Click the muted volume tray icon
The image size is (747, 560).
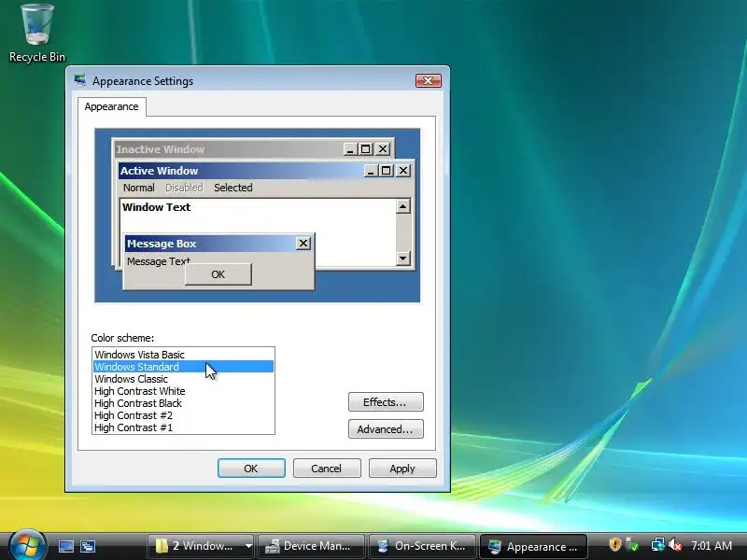point(675,544)
